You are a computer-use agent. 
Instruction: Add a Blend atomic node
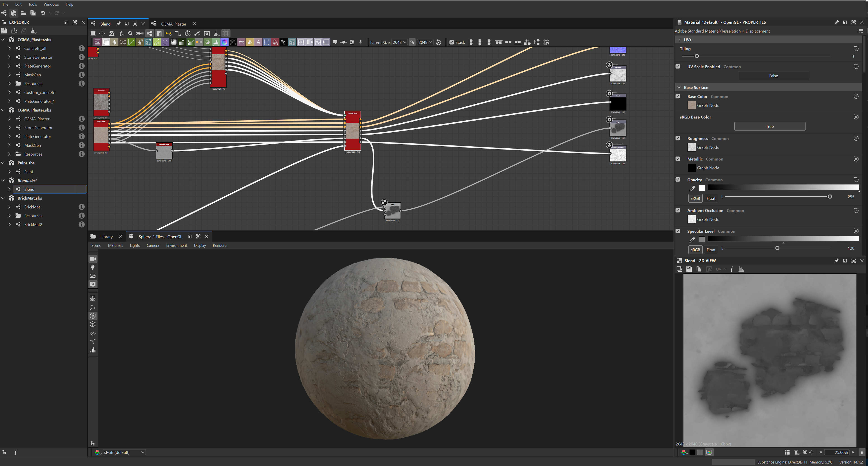pyautogui.click(x=106, y=42)
